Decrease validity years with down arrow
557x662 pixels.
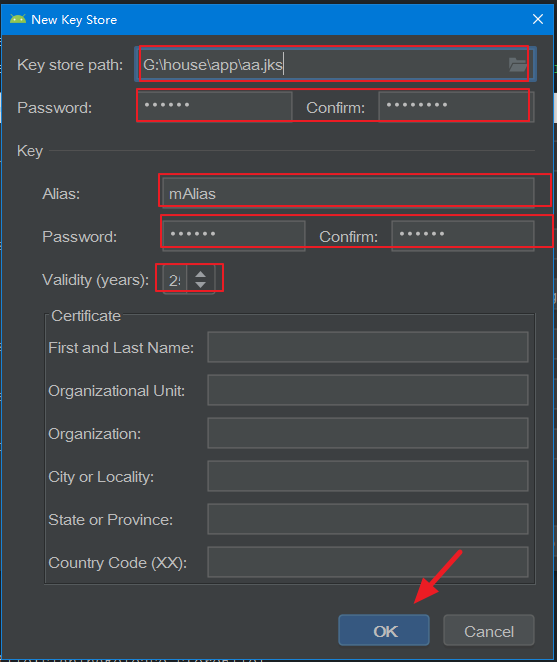[x=201, y=285]
